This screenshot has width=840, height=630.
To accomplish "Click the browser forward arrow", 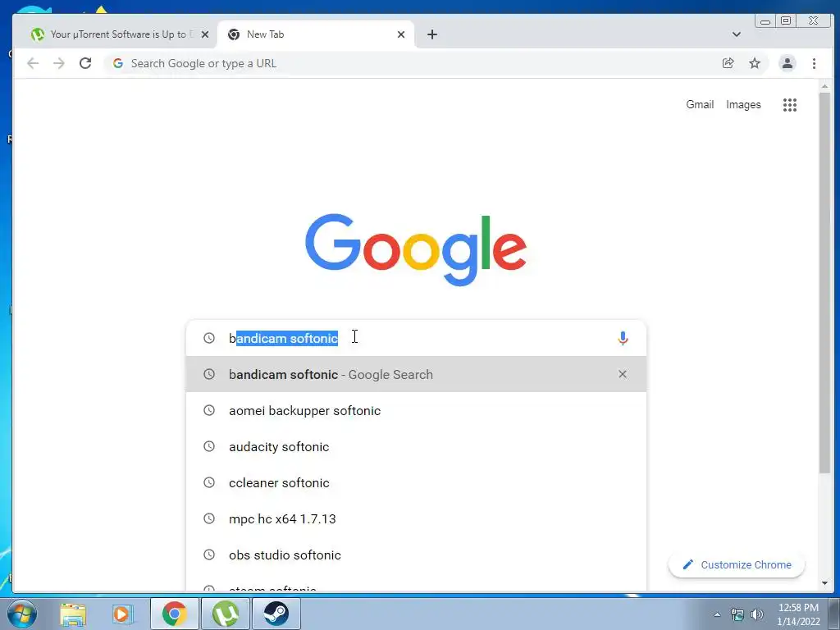I will [59, 63].
